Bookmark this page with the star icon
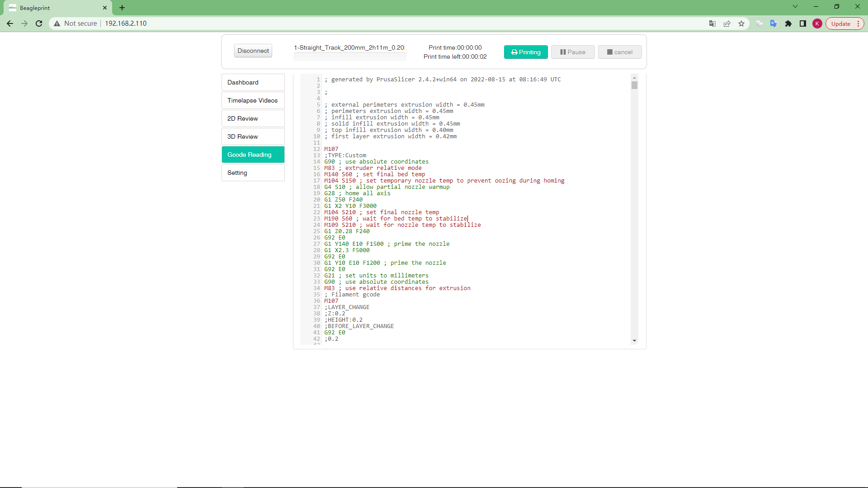 click(x=741, y=23)
